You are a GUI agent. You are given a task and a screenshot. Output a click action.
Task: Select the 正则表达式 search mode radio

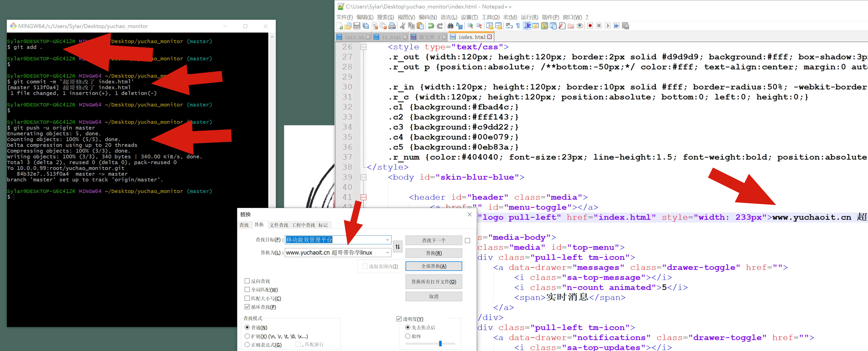point(247,345)
